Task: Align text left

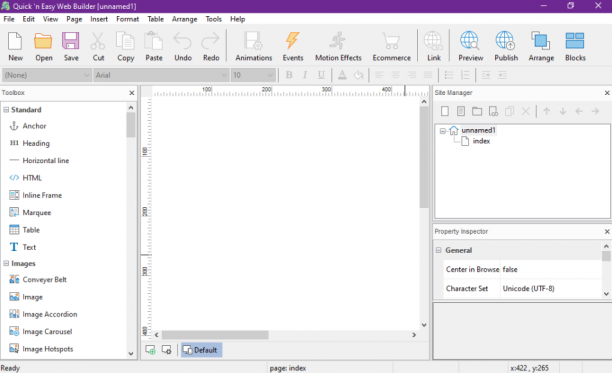Action: tap(379, 75)
